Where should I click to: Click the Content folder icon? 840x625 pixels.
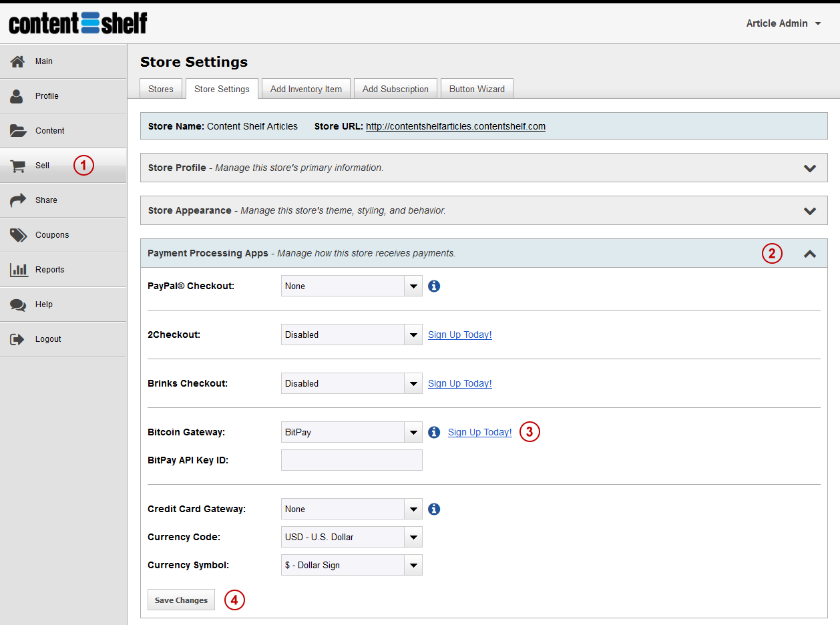(x=18, y=131)
